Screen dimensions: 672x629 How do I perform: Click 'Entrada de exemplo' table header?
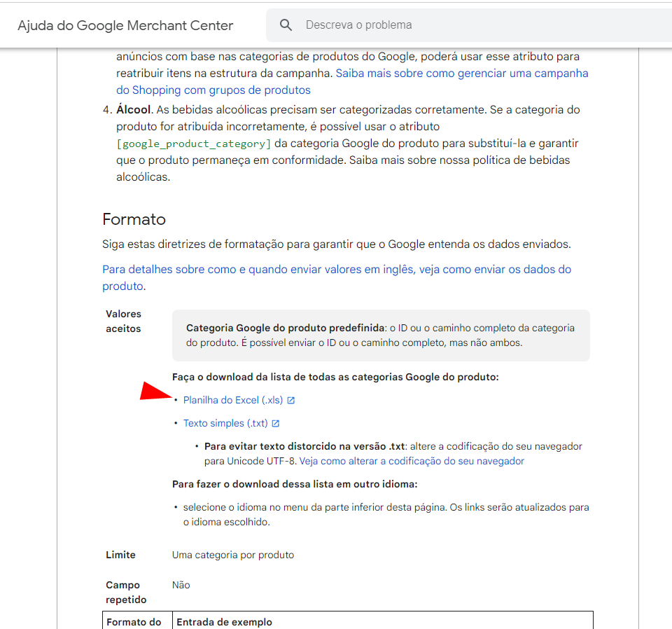coord(224,622)
